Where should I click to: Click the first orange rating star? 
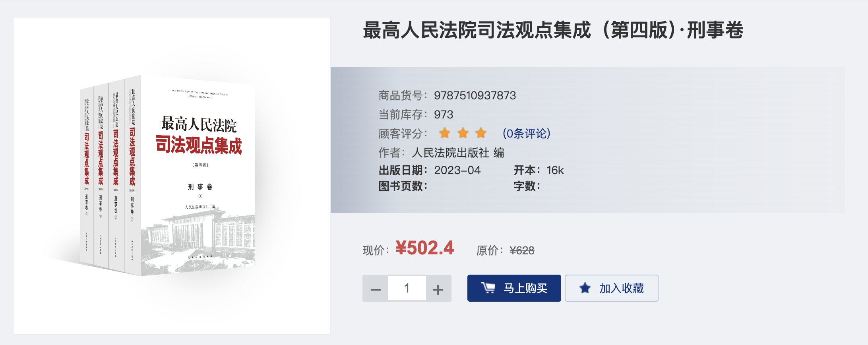click(x=445, y=133)
